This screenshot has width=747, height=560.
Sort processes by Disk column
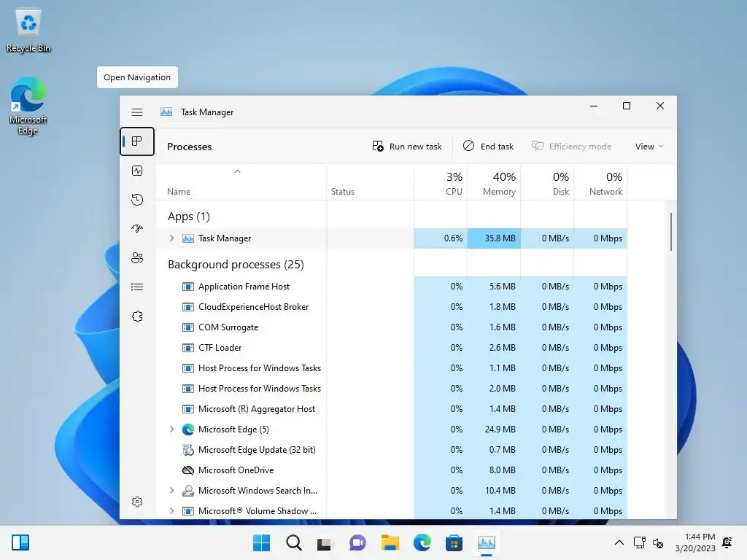(547, 182)
